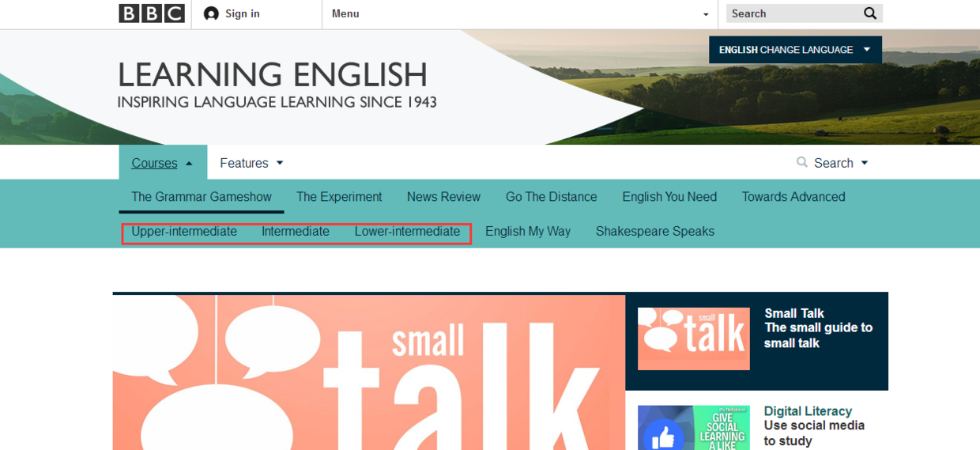Image resolution: width=980 pixels, height=450 pixels.
Task: Expand the small arrow next to Menu
Action: 706,14
